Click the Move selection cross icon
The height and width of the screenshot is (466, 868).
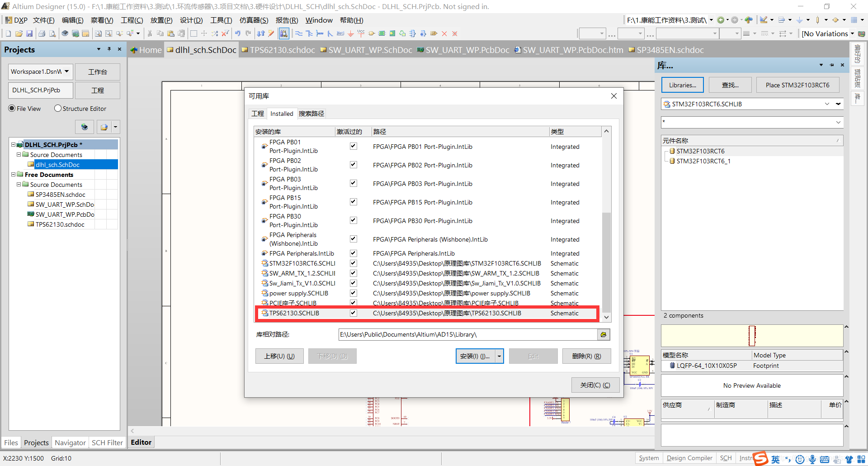click(x=204, y=33)
